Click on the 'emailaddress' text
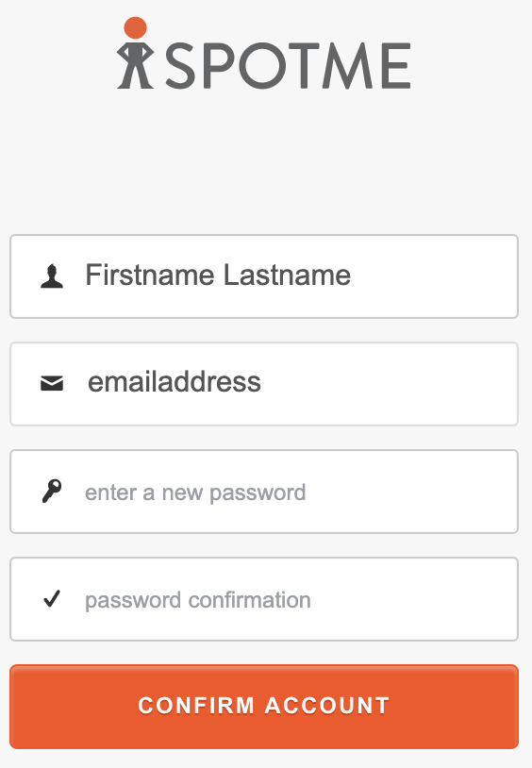This screenshot has width=532, height=768. tap(175, 382)
